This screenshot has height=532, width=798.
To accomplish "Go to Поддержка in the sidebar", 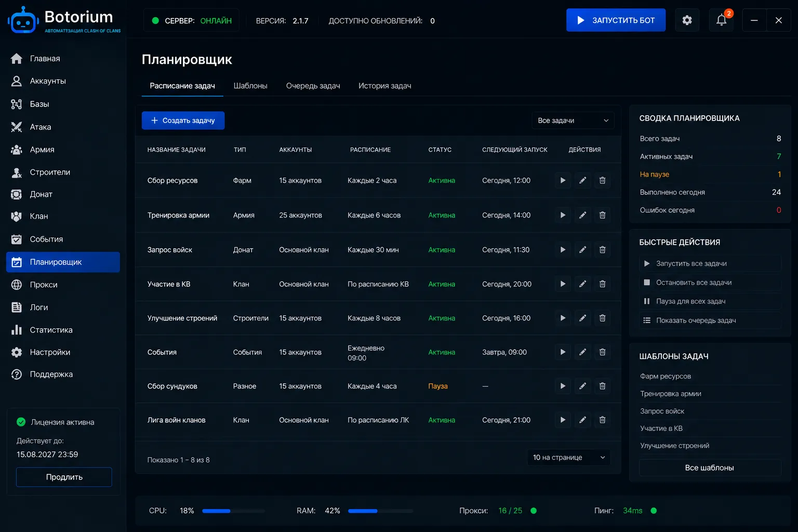I will click(x=63, y=374).
